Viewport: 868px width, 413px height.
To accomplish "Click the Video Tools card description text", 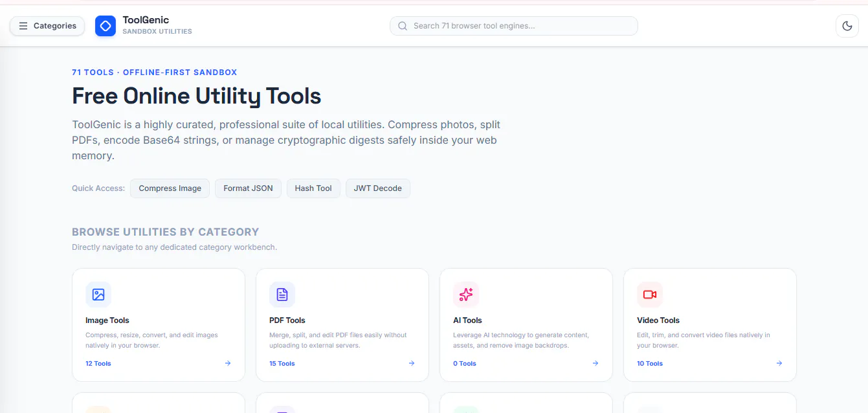I will [x=704, y=340].
